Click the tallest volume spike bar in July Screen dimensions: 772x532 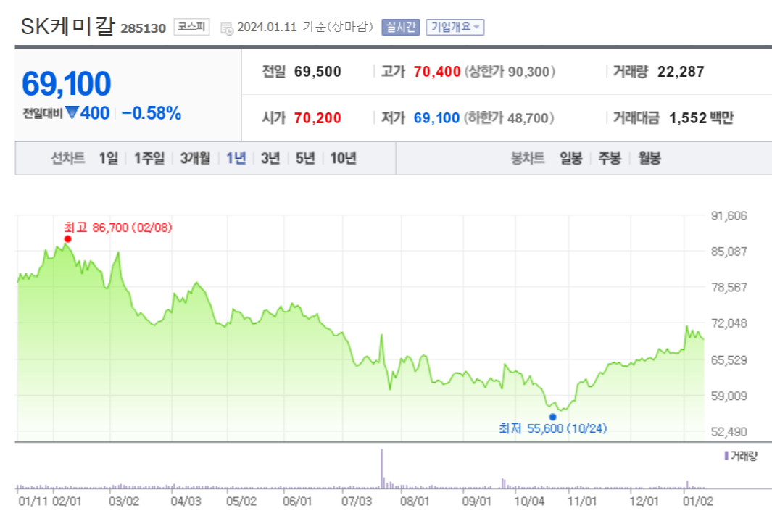381,468
